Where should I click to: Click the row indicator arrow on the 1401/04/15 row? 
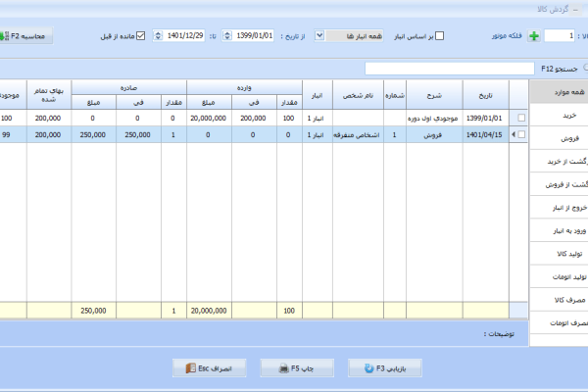(514, 134)
